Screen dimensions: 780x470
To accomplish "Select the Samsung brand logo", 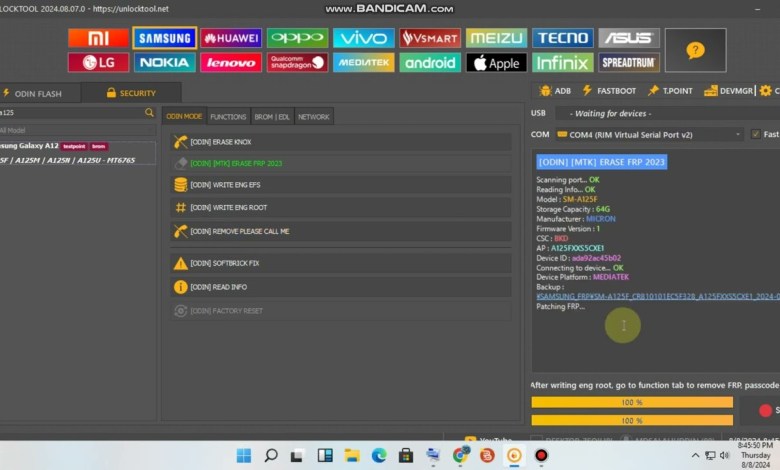I will [165, 38].
